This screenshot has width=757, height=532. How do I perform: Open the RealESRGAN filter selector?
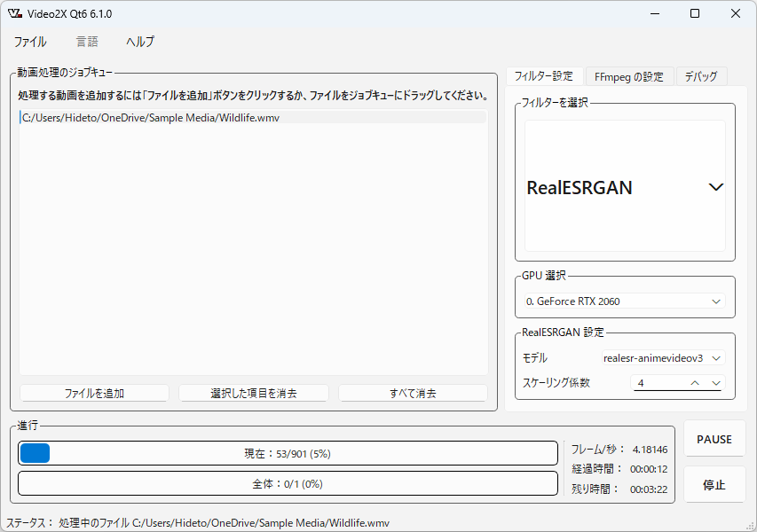click(624, 187)
